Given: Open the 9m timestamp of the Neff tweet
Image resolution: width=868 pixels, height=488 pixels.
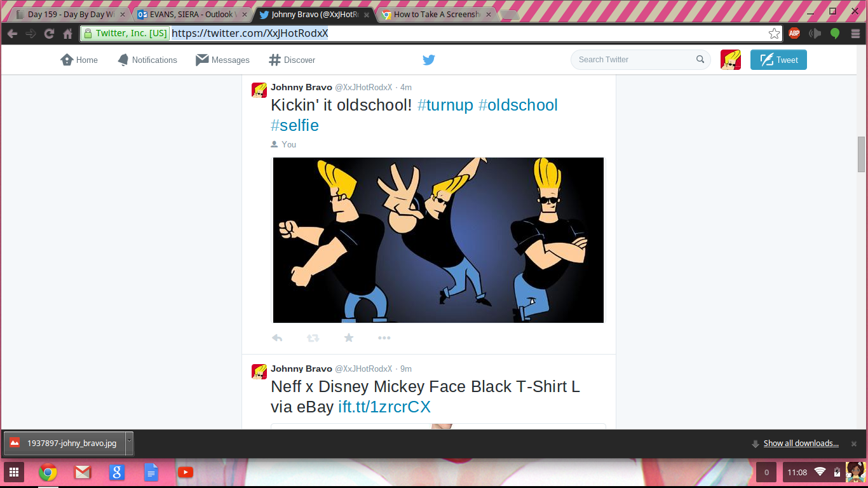Looking at the screenshot, I should point(406,369).
